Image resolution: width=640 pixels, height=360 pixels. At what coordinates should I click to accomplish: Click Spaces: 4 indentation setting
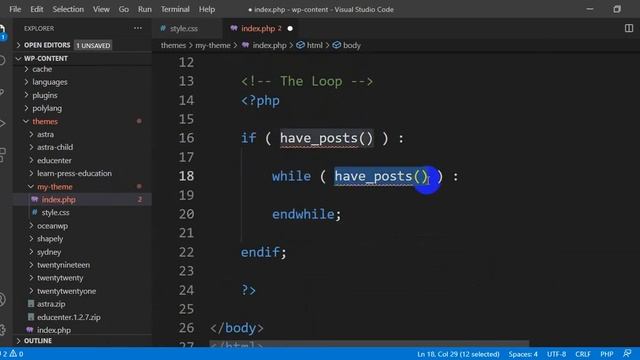click(x=523, y=354)
